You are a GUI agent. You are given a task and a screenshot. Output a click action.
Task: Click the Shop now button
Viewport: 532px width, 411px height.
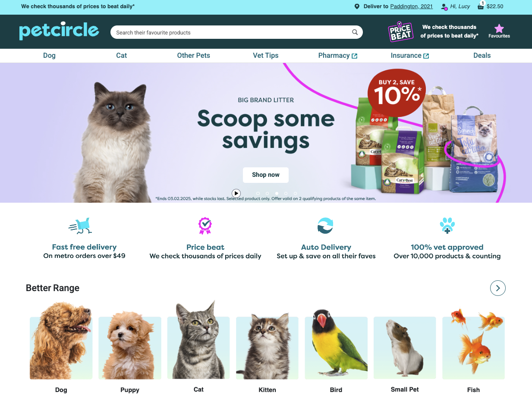click(x=266, y=175)
